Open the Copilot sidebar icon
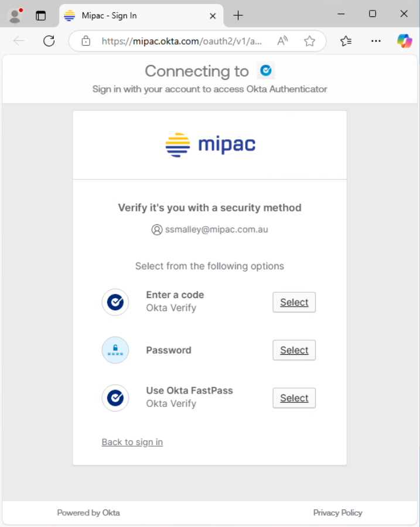Image resolution: width=420 pixels, height=527 pixels. tap(404, 41)
